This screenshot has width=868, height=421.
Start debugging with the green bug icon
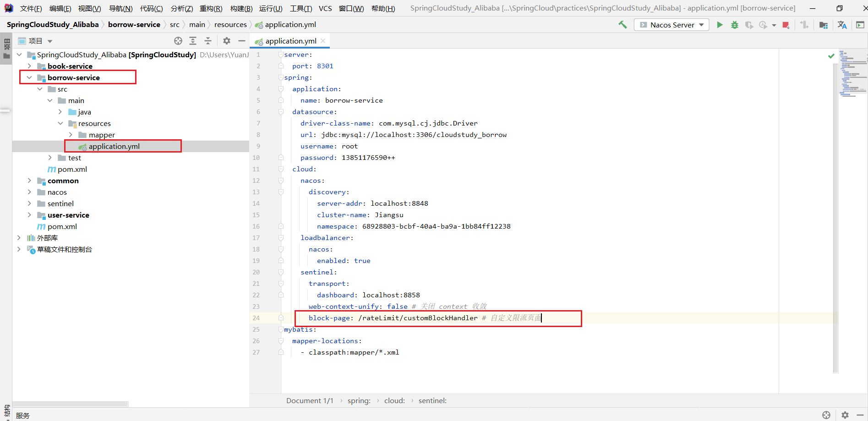tap(735, 25)
